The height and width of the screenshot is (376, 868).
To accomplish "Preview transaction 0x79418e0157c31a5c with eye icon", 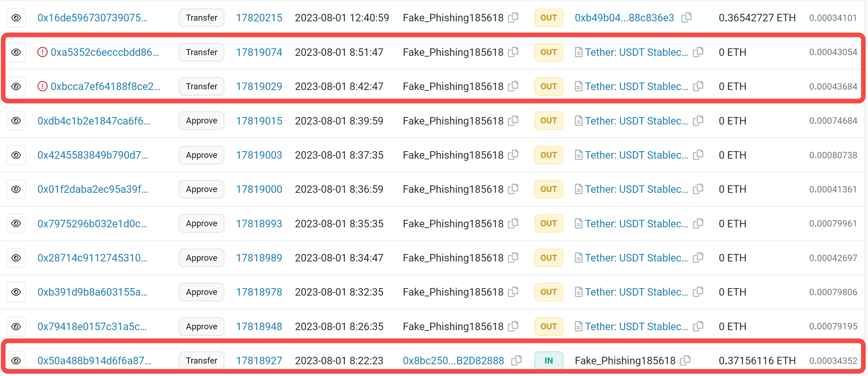I will (x=16, y=327).
